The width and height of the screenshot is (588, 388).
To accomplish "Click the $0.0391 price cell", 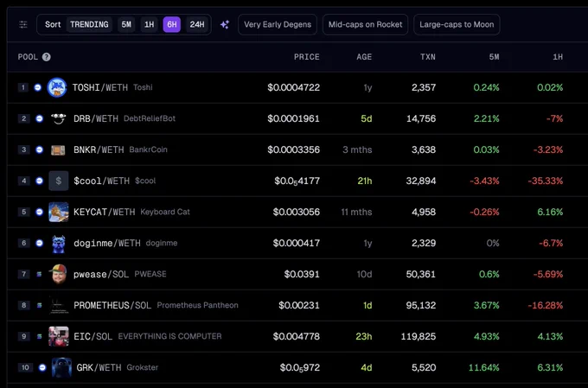I will [302, 274].
